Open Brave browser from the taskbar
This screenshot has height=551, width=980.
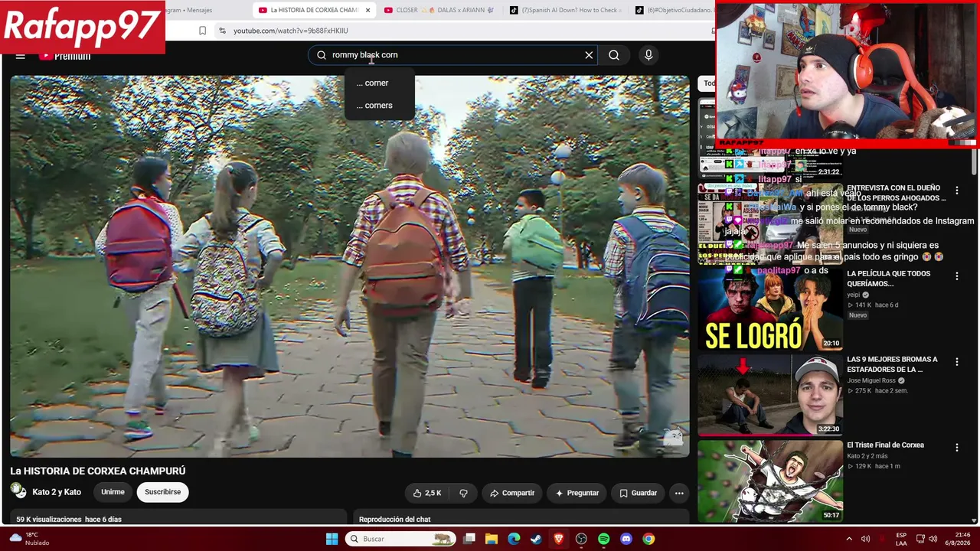click(559, 539)
